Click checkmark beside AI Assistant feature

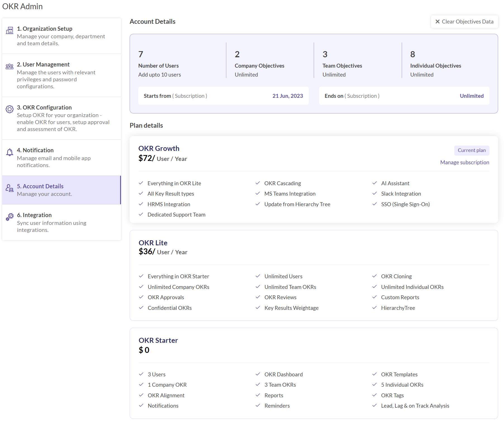tap(375, 183)
